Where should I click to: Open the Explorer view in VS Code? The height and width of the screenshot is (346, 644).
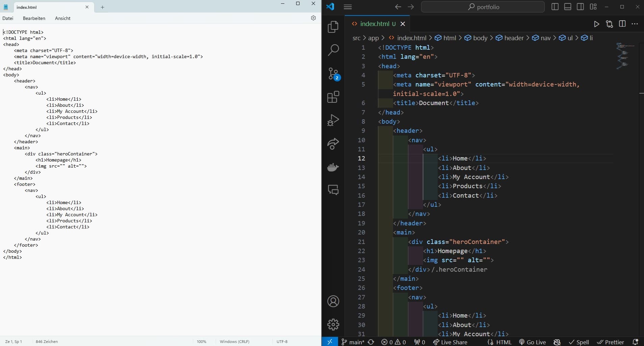333,27
